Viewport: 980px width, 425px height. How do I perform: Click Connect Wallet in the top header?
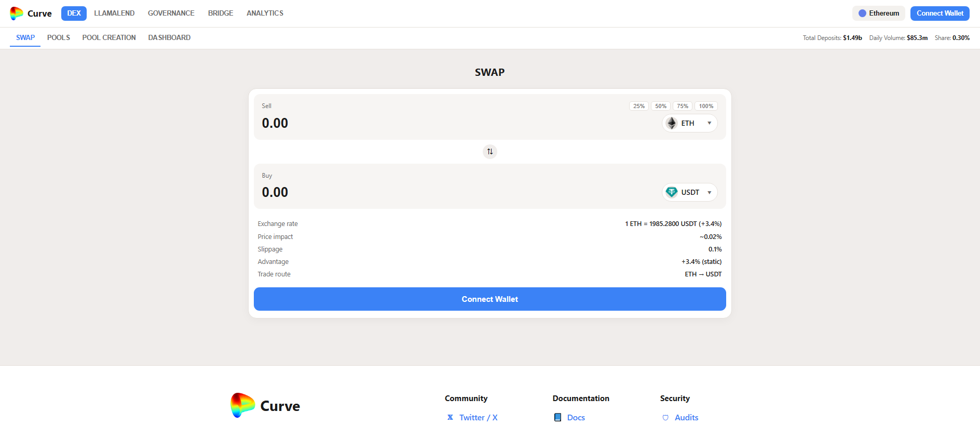coord(940,14)
